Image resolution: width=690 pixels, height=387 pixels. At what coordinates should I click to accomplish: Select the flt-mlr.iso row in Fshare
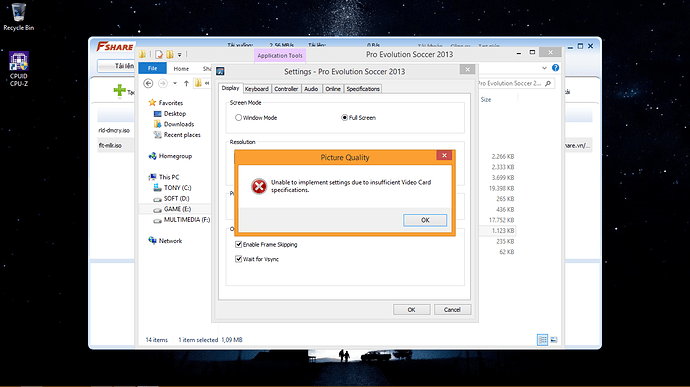[x=115, y=145]
